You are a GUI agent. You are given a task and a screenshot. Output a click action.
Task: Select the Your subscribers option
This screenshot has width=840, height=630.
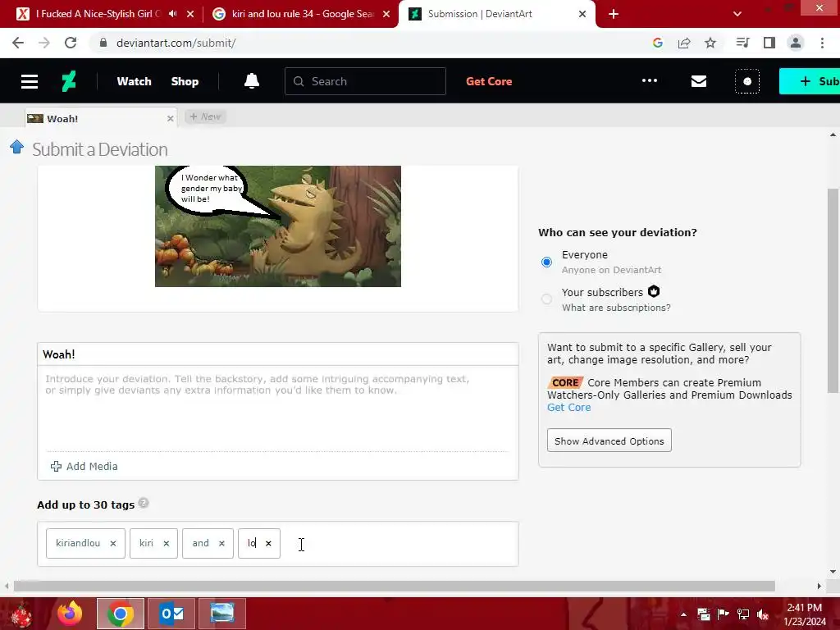(546, 299)
